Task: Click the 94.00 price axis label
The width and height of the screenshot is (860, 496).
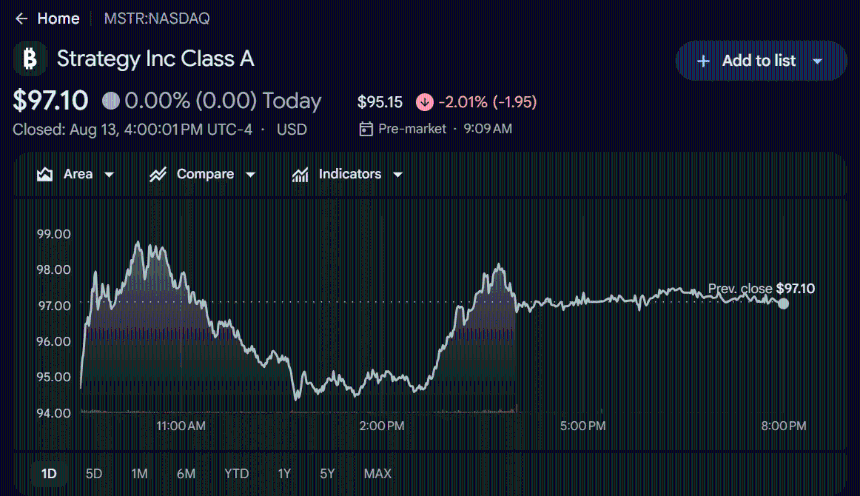Action: (54, 413)
